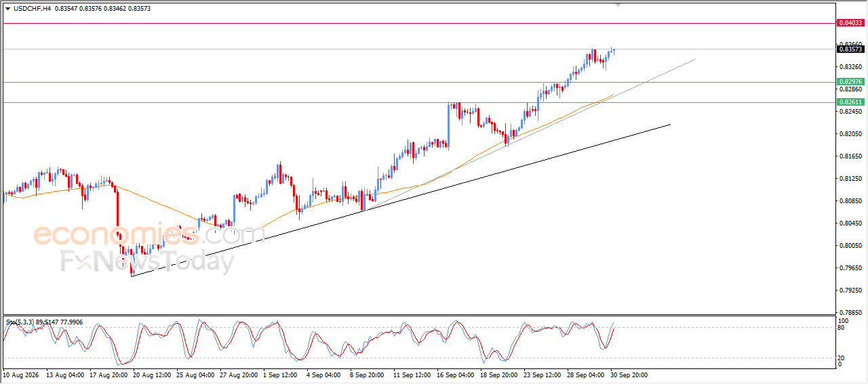Image resolution: width=868 pixels, height=384 pixels.
Task: Click the 27 Aug 20:00 time label
Action: click(239, 374)
